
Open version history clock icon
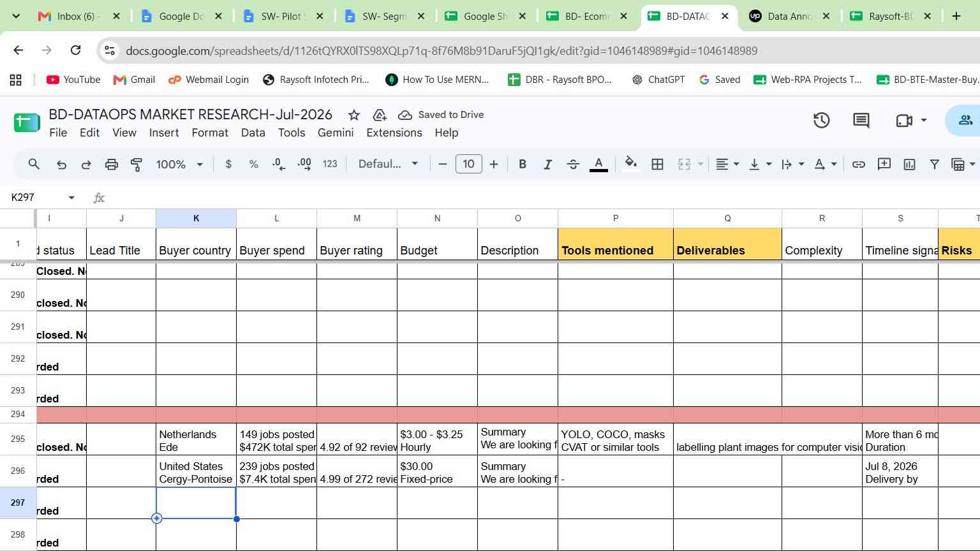click(821, 121)
